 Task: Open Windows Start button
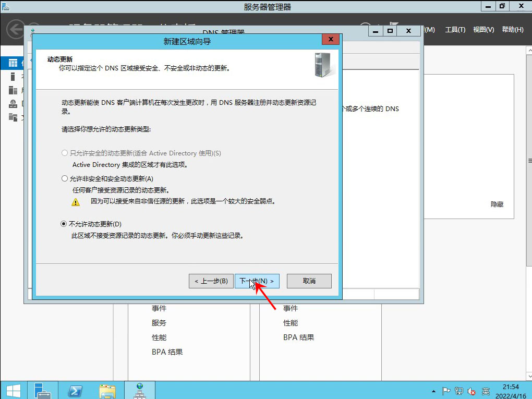pos(13,391)
